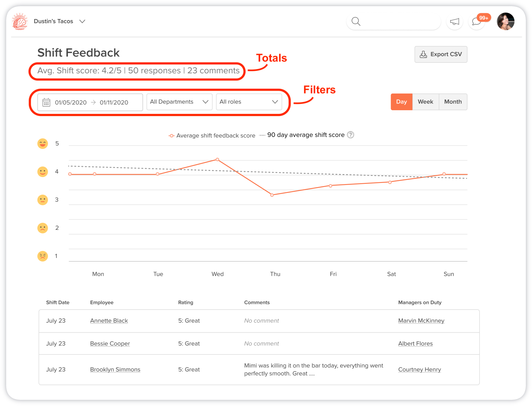Click the 99+ notification badge
Viewport: 532px width, 406px height.
tap(484, 18)
